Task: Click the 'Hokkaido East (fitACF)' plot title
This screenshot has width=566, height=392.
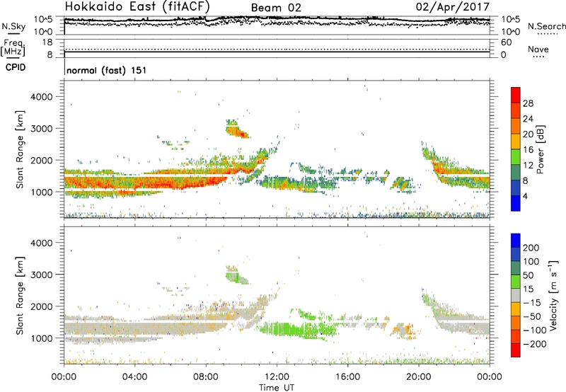Action: pos(137,6)
